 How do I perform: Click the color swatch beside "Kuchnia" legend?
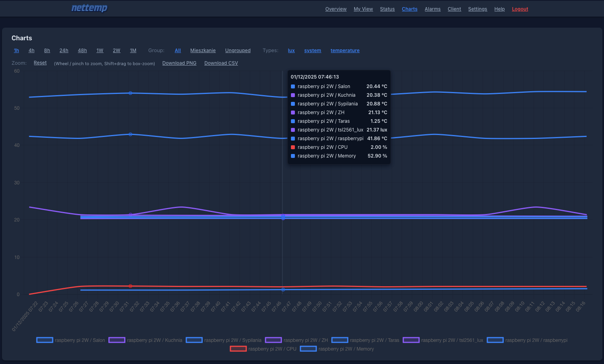(117, 340)
